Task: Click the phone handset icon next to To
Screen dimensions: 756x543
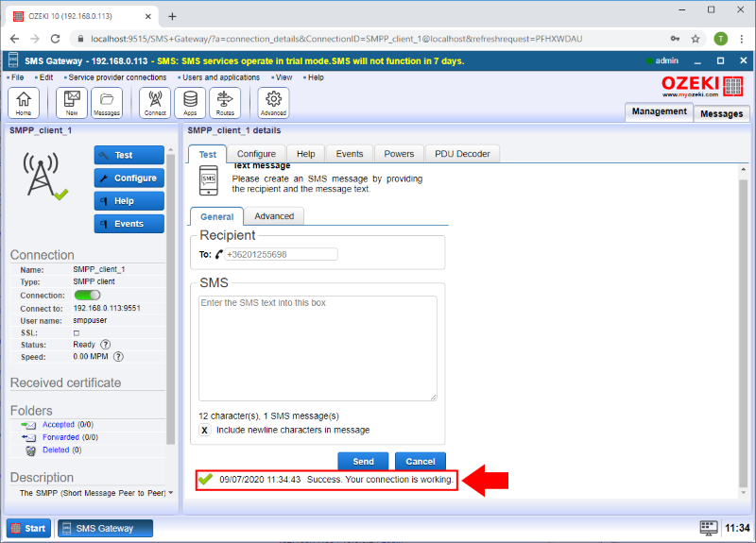Action: coord(219,254)
